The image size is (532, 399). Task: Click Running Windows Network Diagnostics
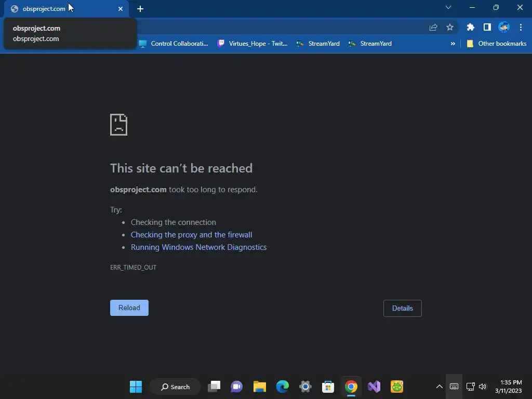[198, 247]
